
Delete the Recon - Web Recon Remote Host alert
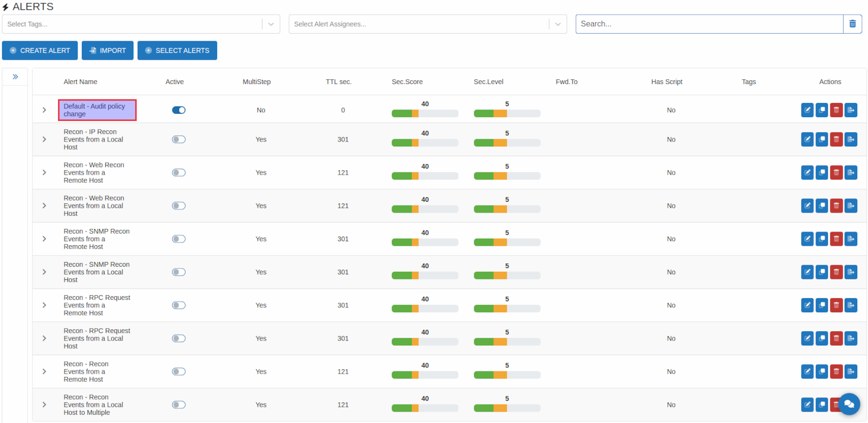coord(837,172)
